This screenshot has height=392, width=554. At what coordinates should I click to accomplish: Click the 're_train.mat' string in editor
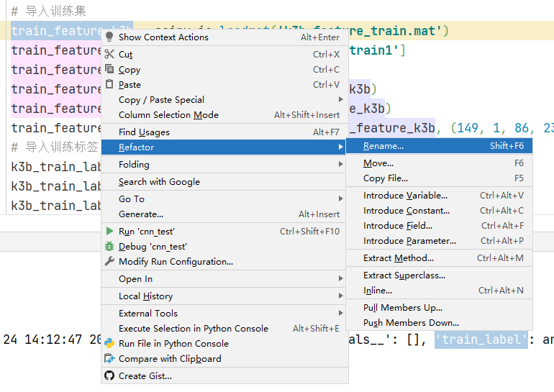395,31
